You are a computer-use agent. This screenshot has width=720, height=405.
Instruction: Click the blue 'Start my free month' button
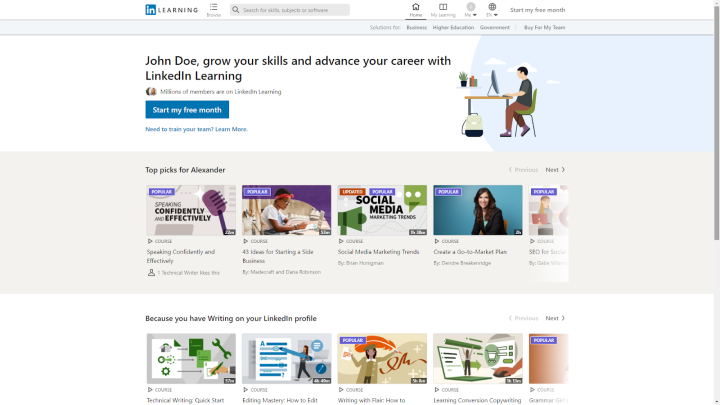(187, 110)
